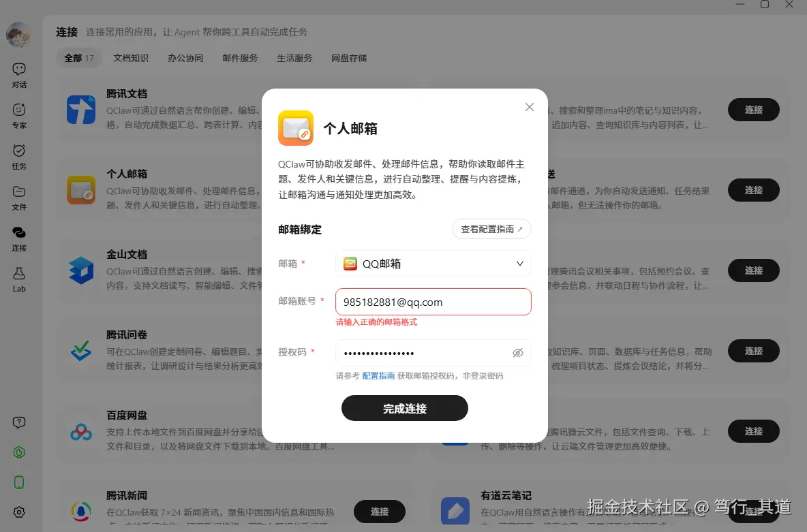Click the 金山文档 app icon

click(x=81, y=270)
